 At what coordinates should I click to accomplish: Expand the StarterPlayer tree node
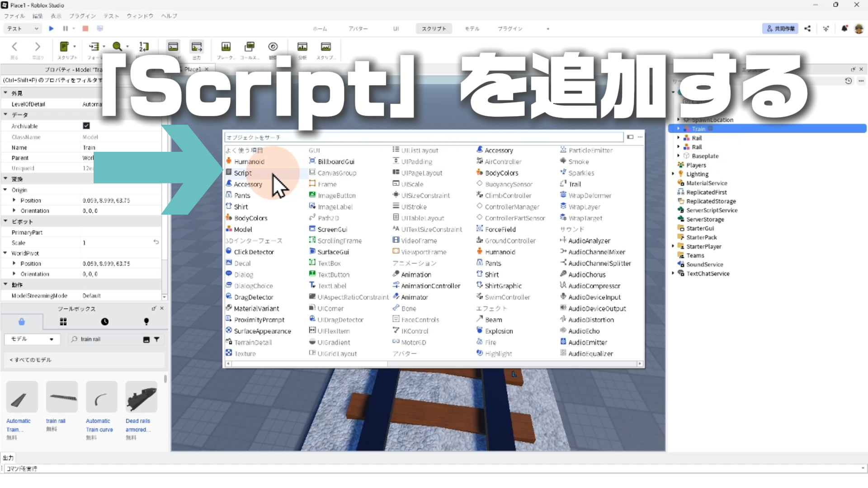[x=673, y=246]
